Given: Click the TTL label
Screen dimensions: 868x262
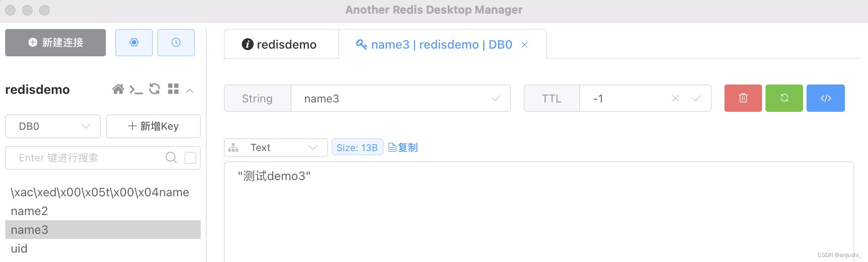Looking at the screenshot, I should (552, 99).
